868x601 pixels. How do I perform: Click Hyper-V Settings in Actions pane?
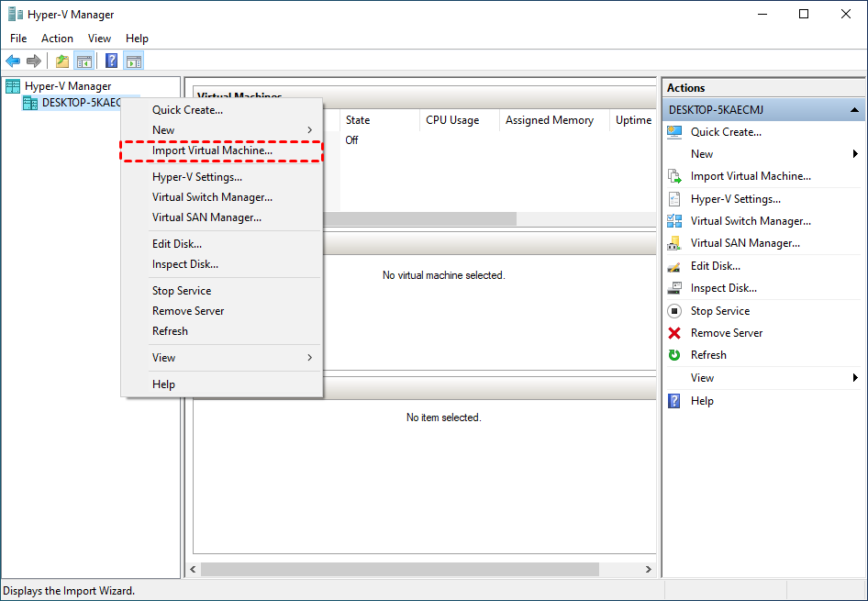[x=736, y=199]
